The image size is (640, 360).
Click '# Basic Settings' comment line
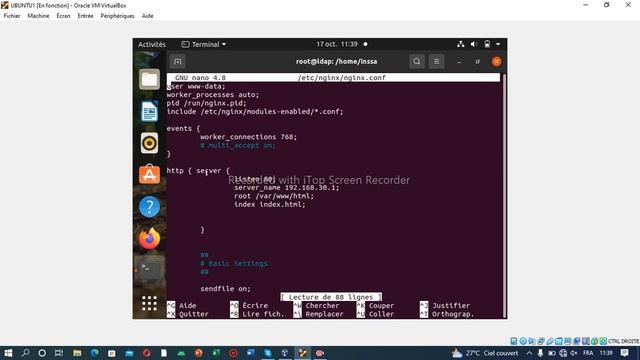coord(234,263)
